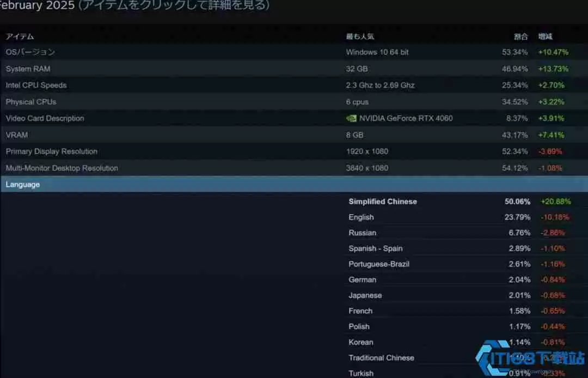The height and width of the screenshot is (378, 588).
Task: Expand the Physical CPUs row
Action: 30,102
